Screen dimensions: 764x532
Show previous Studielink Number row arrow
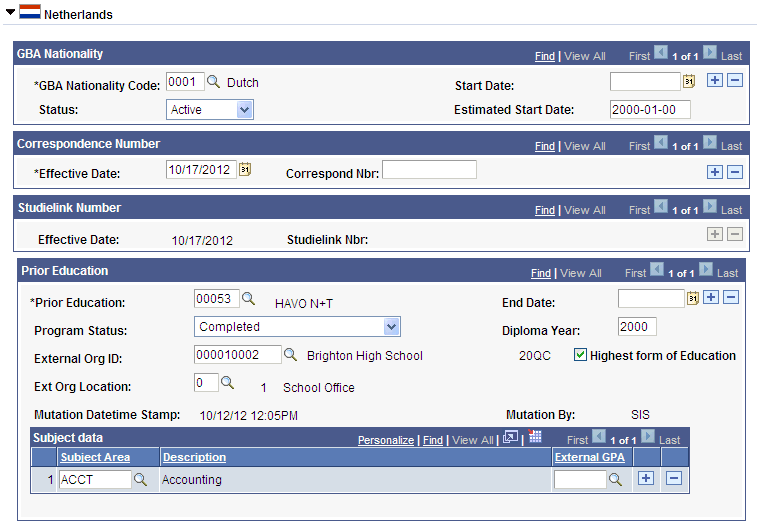(661, 206)
